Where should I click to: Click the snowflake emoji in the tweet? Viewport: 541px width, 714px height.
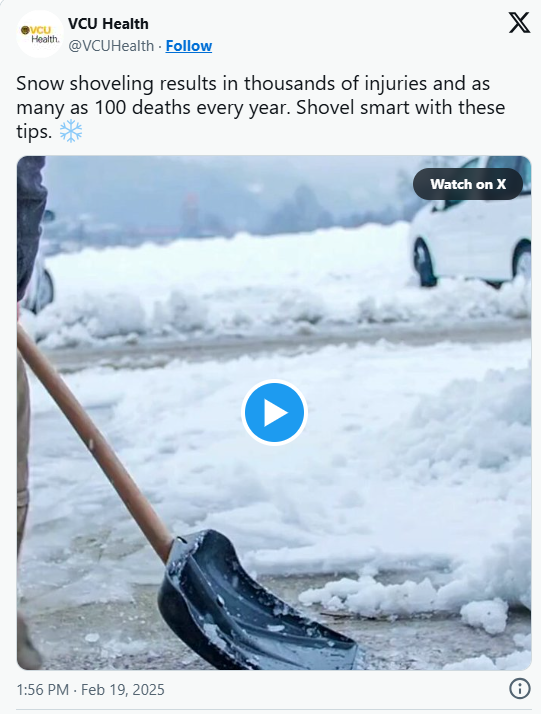71,132
